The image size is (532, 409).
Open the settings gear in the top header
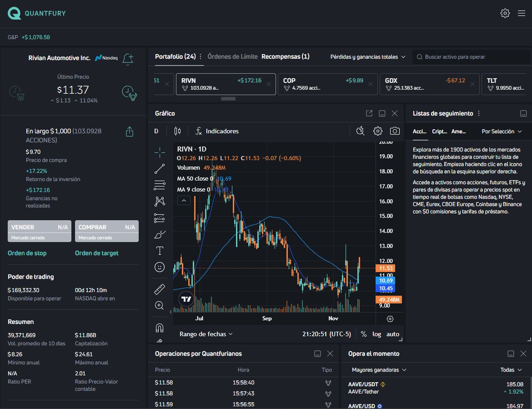[505, 13]
